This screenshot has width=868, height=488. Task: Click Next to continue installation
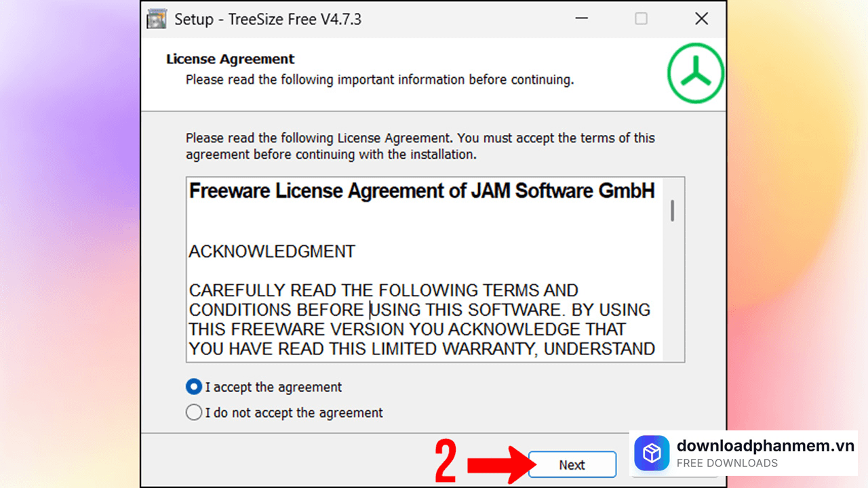(572, 465)
